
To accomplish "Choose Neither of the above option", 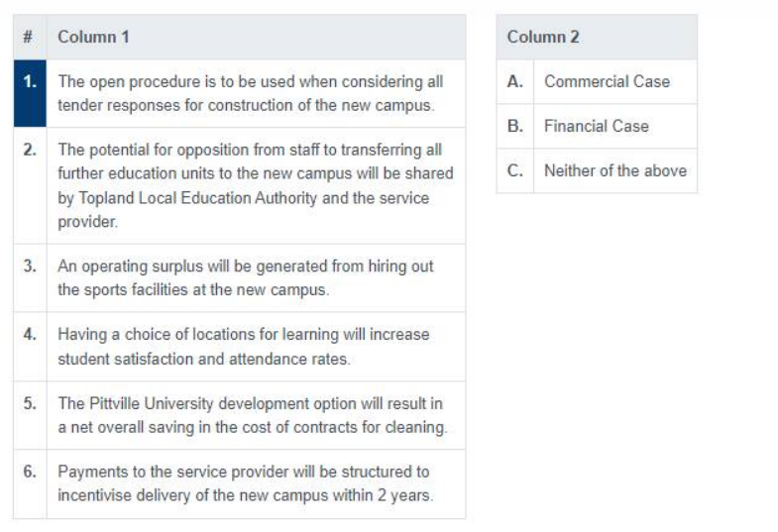I will 615,170.
